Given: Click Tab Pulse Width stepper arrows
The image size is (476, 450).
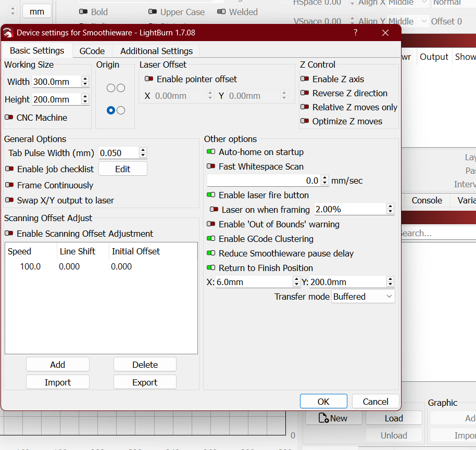Looking at the screenshot, I should 143,152.
